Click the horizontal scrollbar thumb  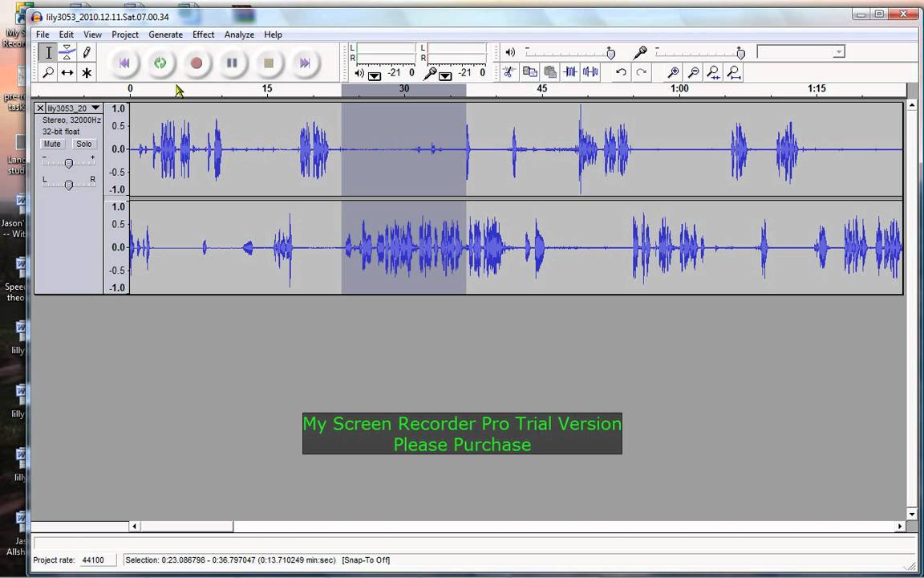pos(187,526)
